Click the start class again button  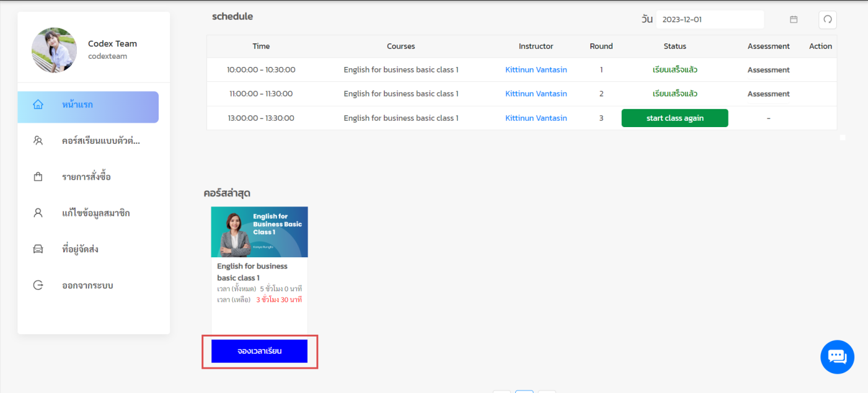tap(675, 118)
